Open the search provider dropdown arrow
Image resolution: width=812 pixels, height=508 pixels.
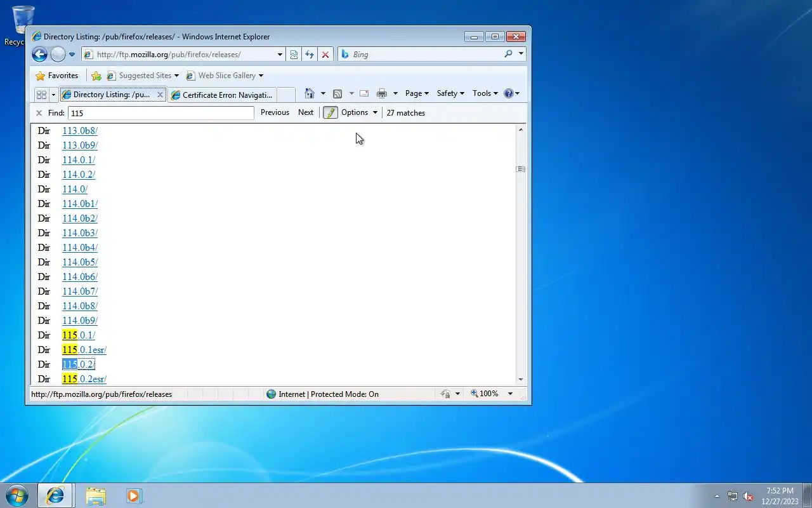[521, 54]
